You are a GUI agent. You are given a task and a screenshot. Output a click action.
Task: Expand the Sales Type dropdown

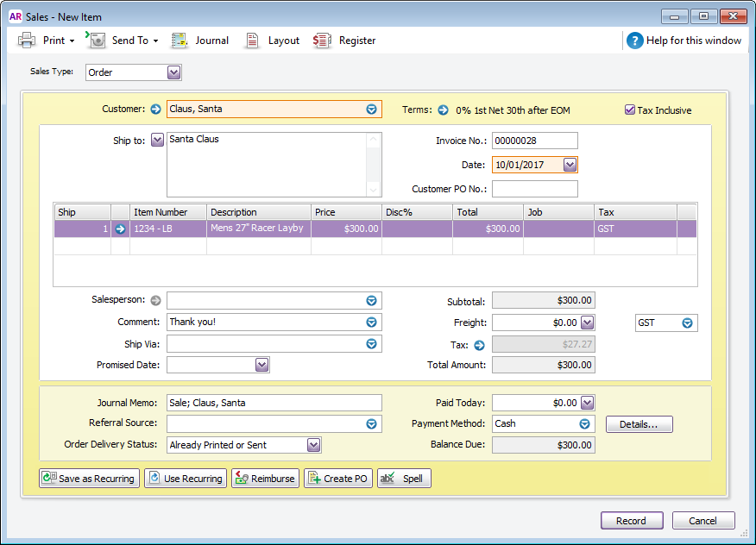[174, 72]
